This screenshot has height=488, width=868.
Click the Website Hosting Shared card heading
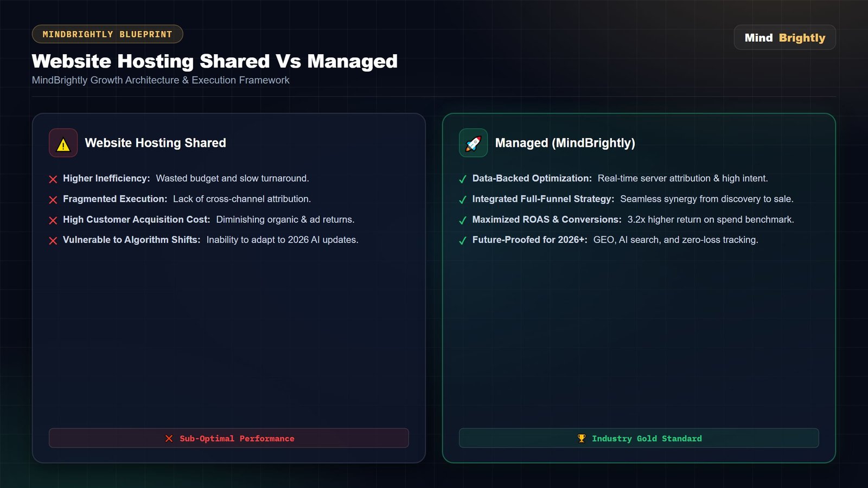(x=155, y=143)
